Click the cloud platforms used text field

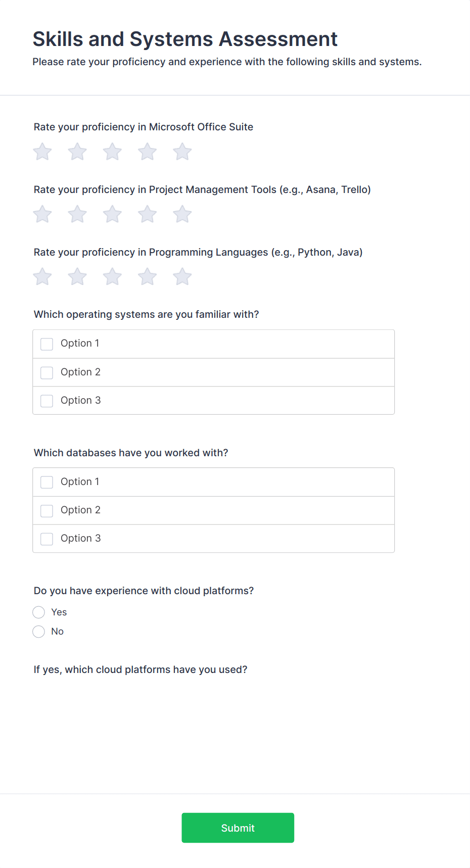(213, 707)
